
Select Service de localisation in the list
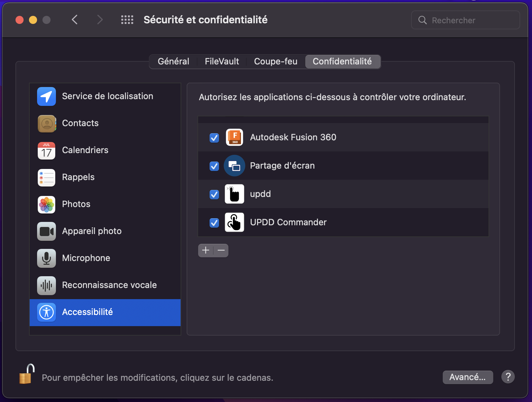click(x=105, y=96)
